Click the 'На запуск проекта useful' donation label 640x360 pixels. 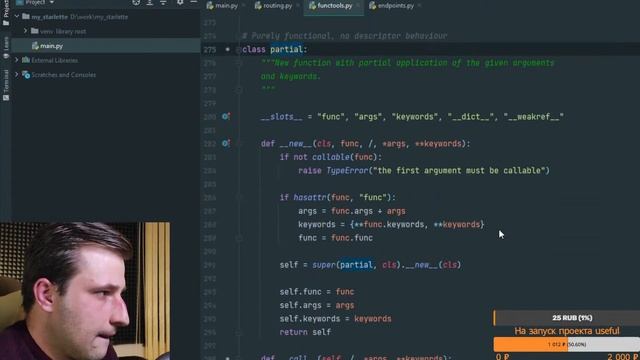click(x=567, y=331)
